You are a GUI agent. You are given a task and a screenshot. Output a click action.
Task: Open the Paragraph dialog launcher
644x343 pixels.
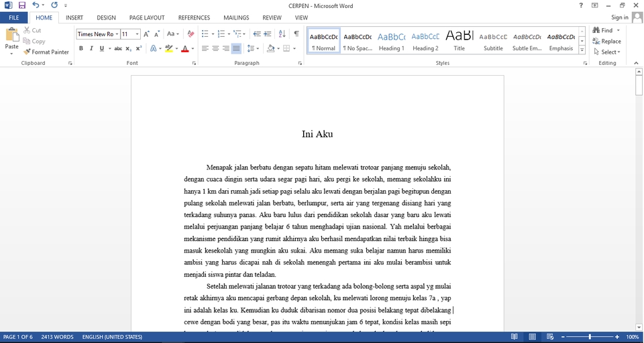click(301, 63)
